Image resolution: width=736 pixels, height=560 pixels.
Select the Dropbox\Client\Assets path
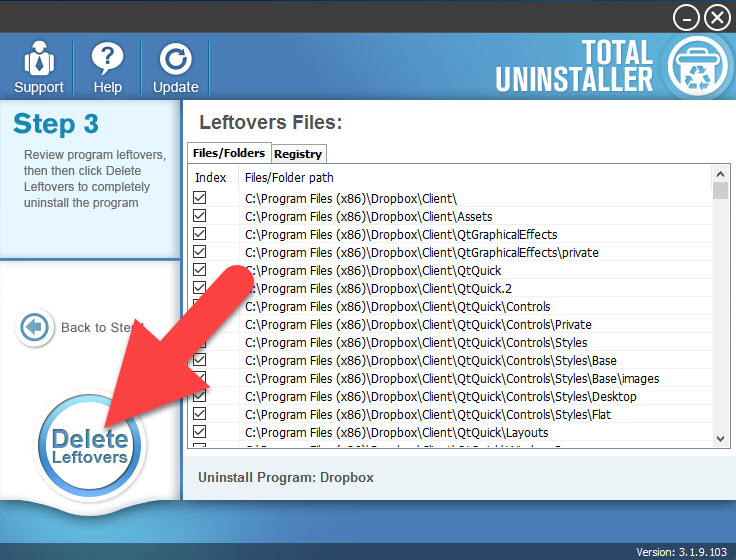368,216
